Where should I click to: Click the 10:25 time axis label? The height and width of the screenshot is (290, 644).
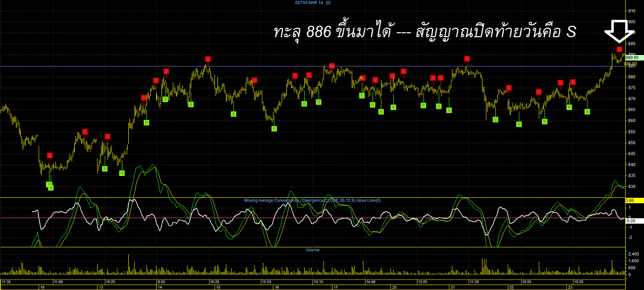(110, 281)
